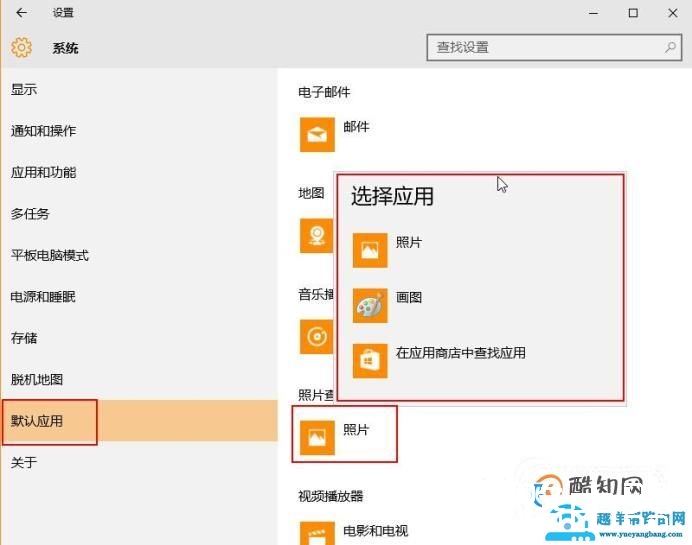The height and width of the screenshot is (545, 692).
Task: Click the 电子邮件 section heading
Action: 324,92
